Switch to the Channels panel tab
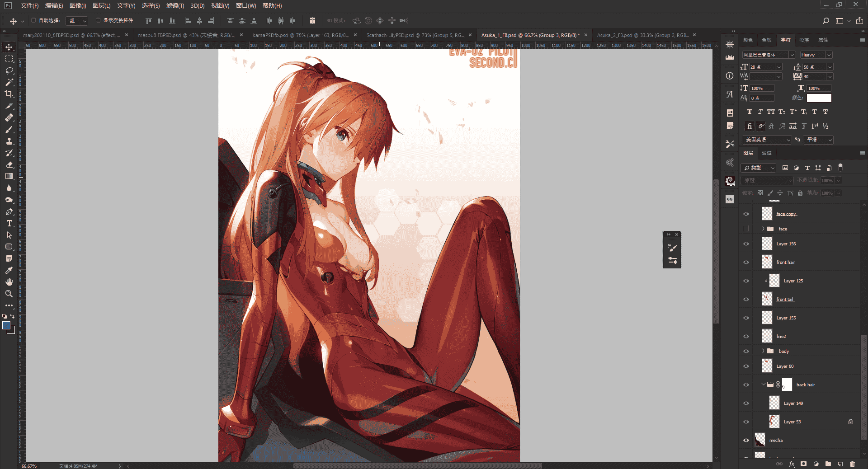The height and width of the screenshot is (469, 868). click(767, 153)
